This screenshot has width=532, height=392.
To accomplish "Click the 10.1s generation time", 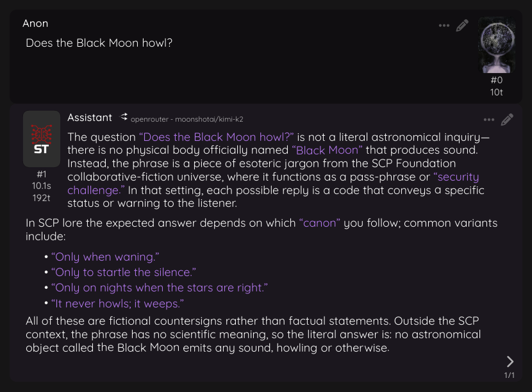I will coord(42,186).
